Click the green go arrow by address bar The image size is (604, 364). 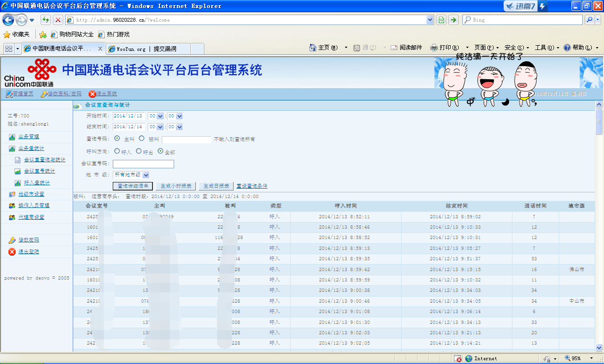453,20
